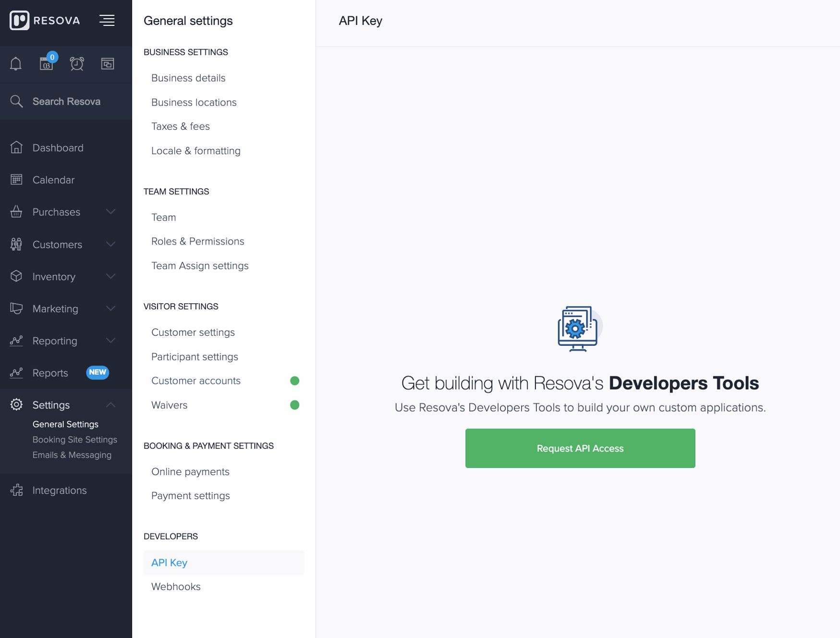Viewport: 840px width, 638px height.
Task: Select the Dashboard home icon
Action: (16, 147)
